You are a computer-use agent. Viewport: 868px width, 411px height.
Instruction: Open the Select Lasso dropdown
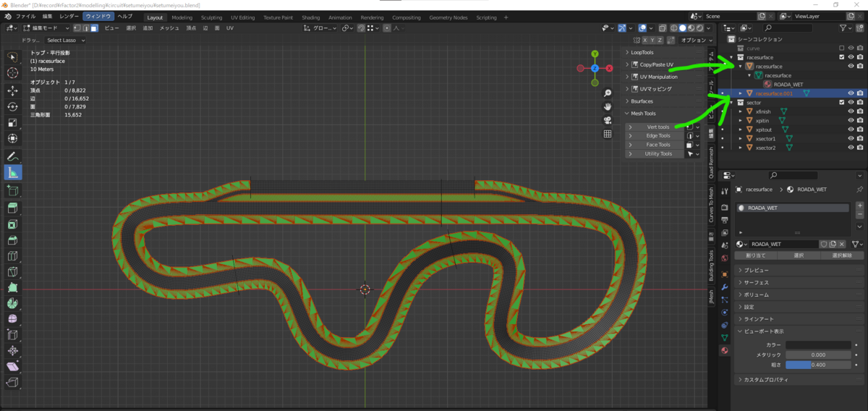(66, 41)
